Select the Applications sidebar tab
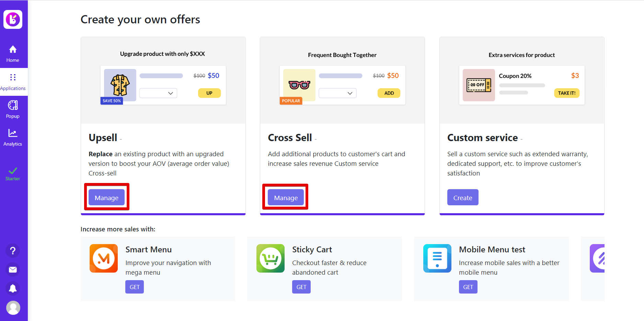Screen dimensions: 644x321 pos(13,82)
